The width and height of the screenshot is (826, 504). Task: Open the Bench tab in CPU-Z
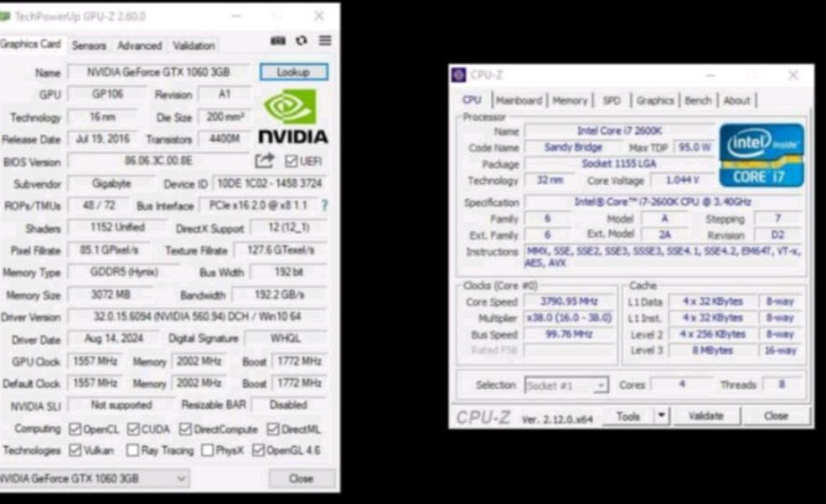(x=698, y=100)
